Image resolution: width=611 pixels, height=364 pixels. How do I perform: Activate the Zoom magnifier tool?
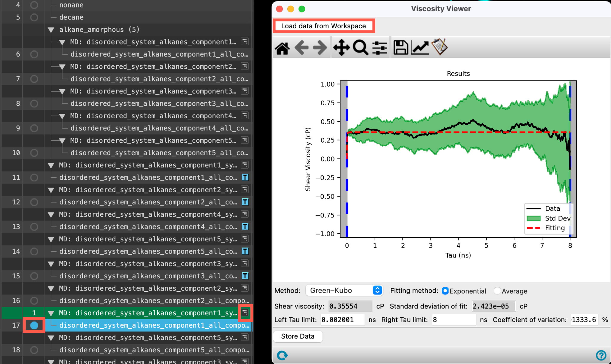tap(360, 48)
